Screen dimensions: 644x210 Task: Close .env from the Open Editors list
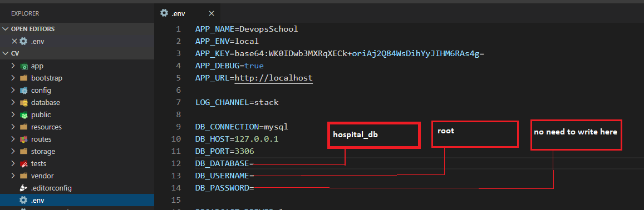tap(14, 41)
